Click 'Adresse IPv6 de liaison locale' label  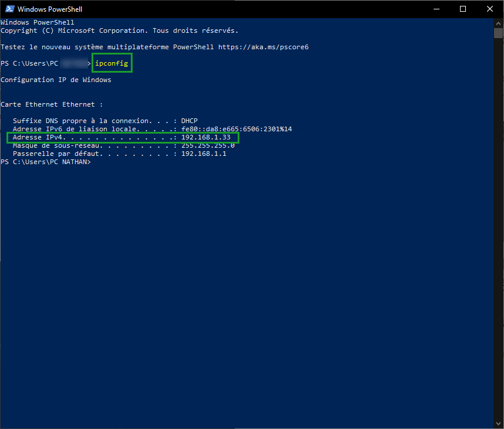click(76, 129)
